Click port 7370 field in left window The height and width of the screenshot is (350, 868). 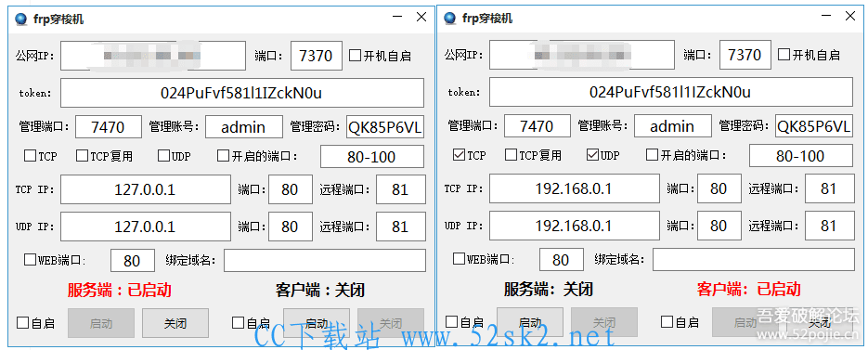(x=316, y=56)
